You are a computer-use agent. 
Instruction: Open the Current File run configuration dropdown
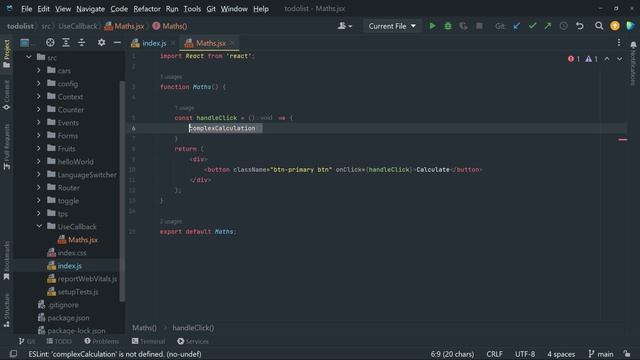[392, 26]
